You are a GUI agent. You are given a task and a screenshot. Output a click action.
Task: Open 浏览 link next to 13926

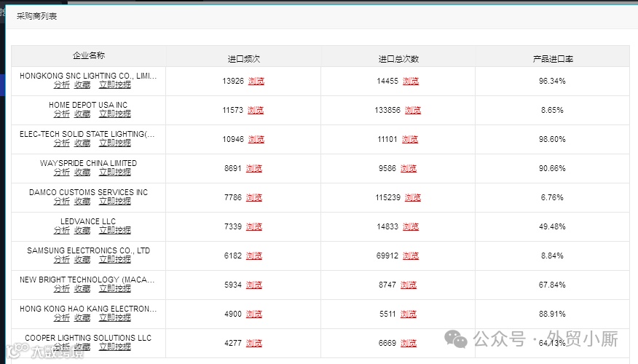[256, 81]
